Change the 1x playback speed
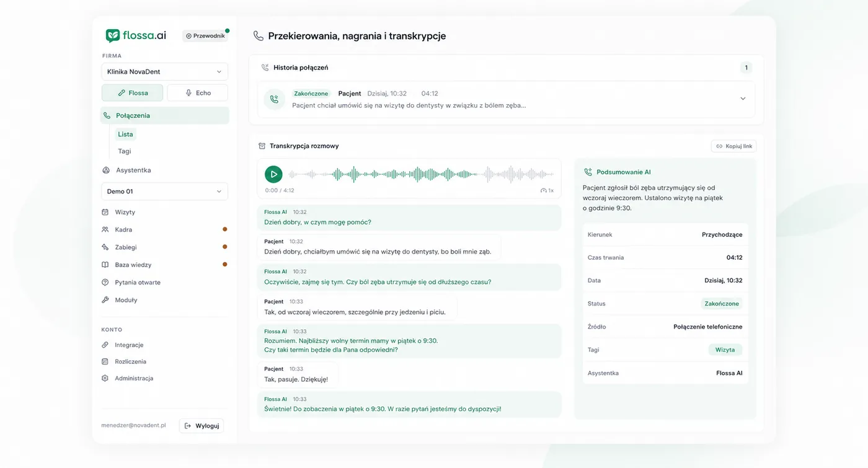Viewport: 868px width, 468px height. tap(547, 191)
